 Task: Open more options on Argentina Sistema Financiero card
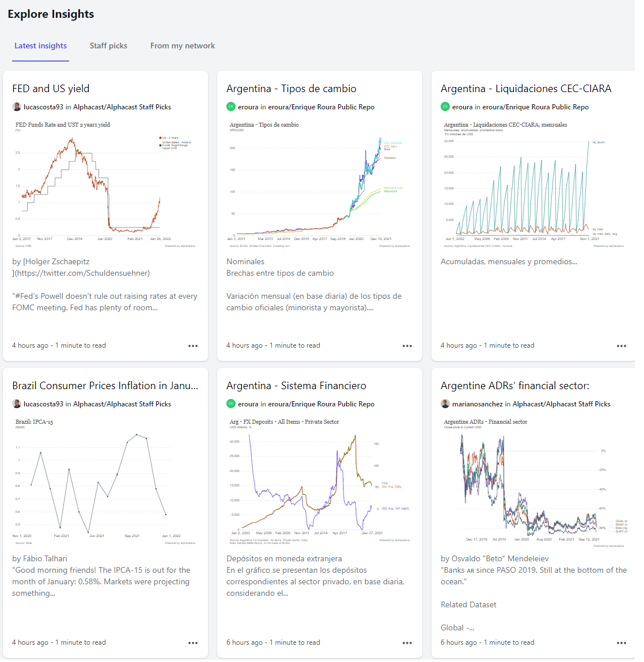click(x=407, y=642)
